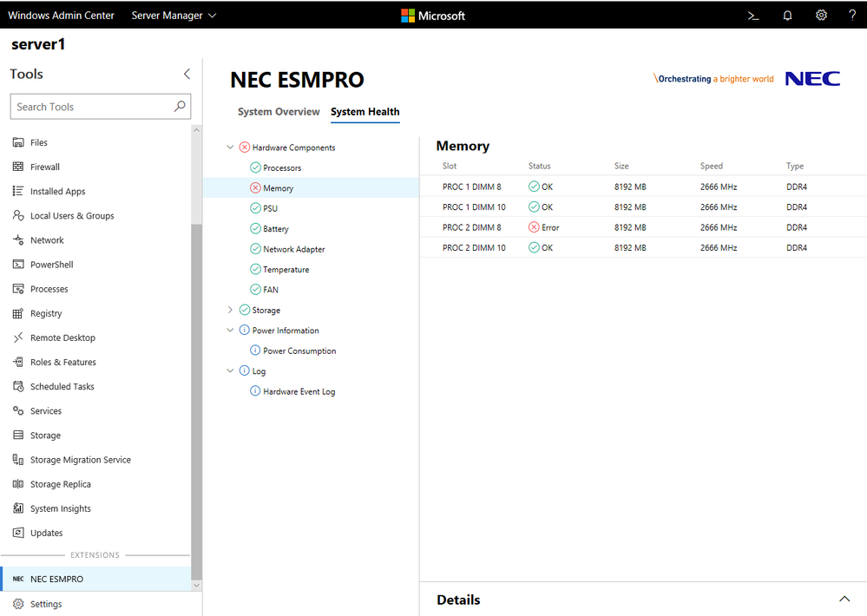
Task: Click the Firewall tool icon
Action: pos(18,167)
